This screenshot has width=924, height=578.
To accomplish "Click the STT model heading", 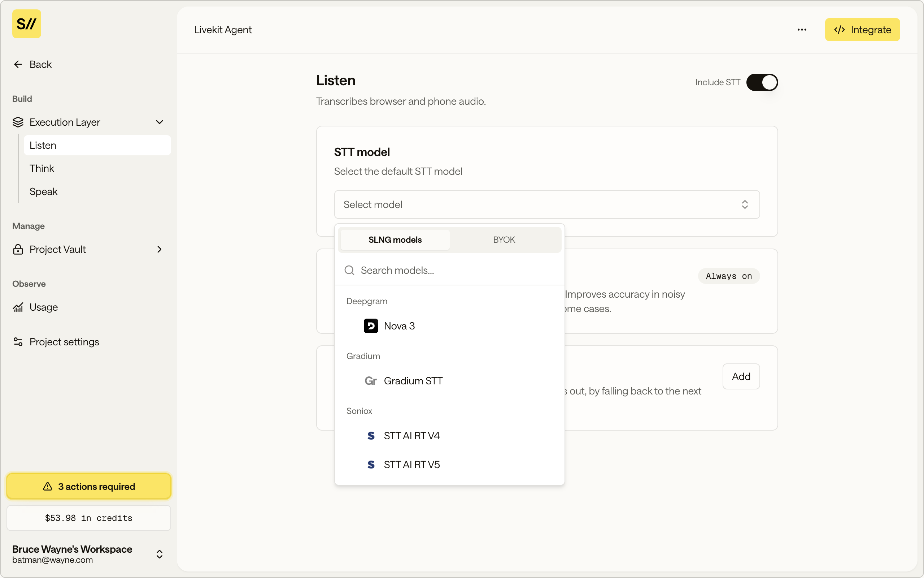I will pyautogui.click(x=362, y=152).
